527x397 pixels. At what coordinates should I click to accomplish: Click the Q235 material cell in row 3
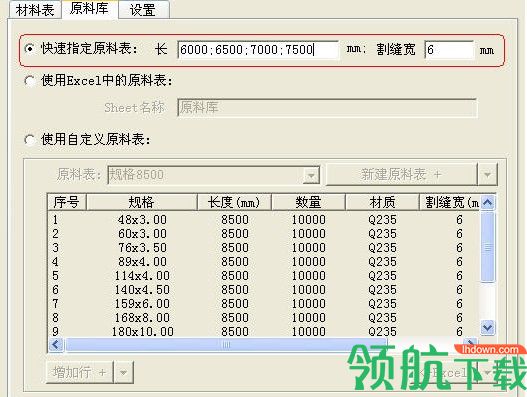click(x=382, y=248)
